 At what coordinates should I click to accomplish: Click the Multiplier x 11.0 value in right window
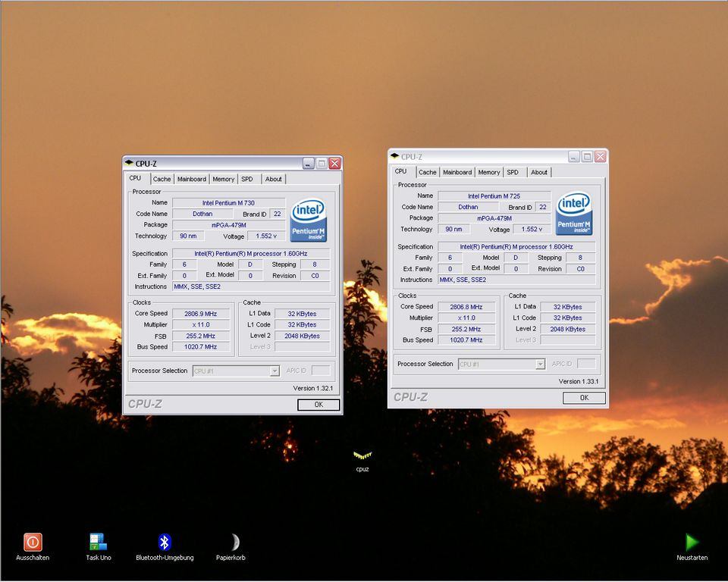click(466, 318)
